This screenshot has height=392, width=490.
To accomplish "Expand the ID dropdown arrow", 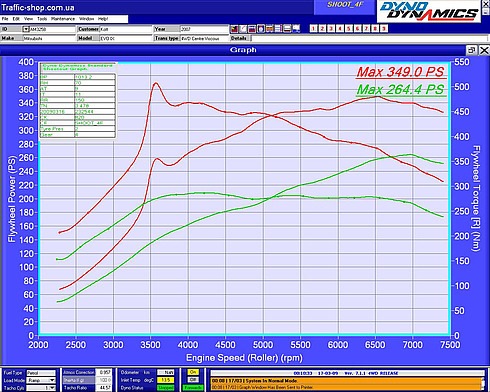I will (26, 29).
